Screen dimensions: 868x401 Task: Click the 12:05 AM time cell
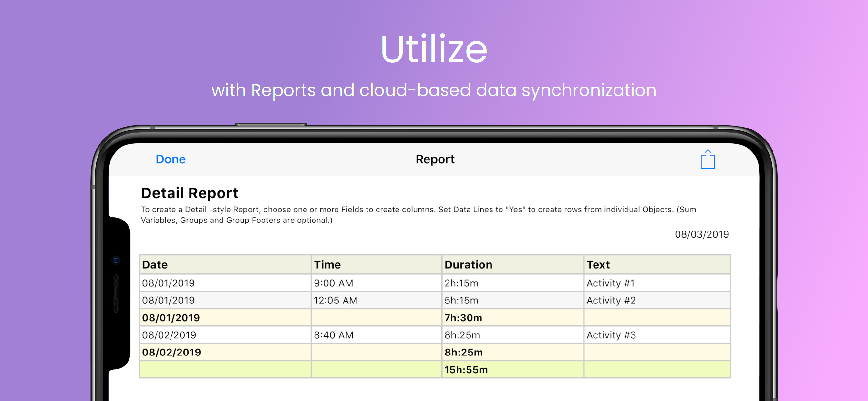click(x=335, y=300)
